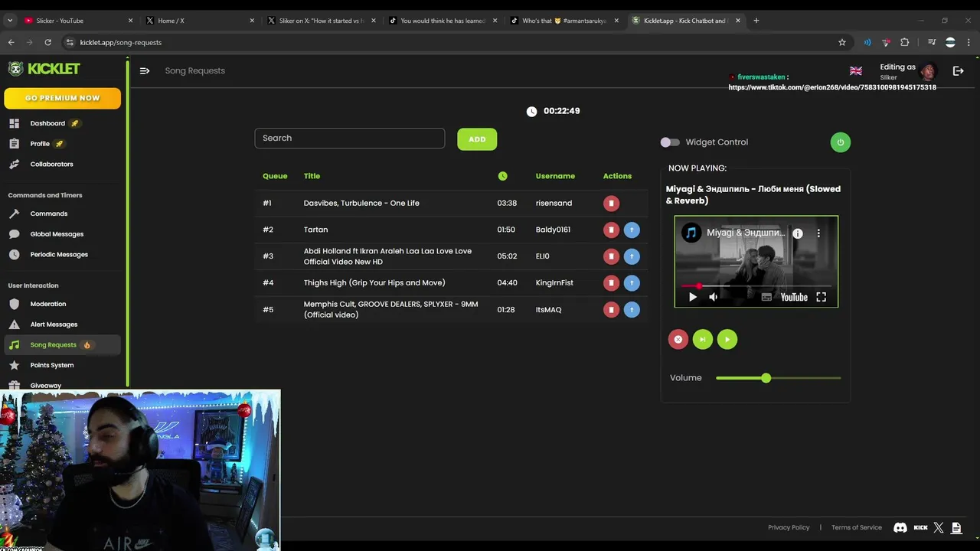This screenshot has height=551, width=980.
Task: Click the logout icon at top right
Action: [958, 71]
